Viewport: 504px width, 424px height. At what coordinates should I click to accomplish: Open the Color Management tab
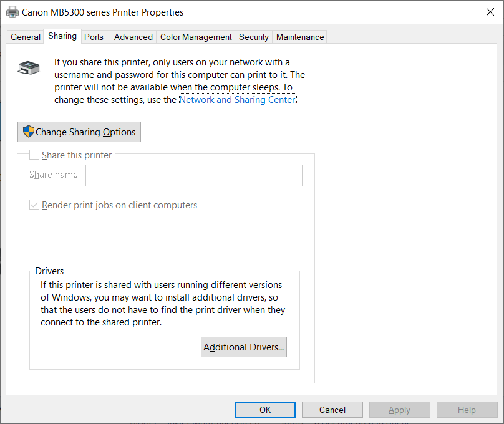click(196, 37)
